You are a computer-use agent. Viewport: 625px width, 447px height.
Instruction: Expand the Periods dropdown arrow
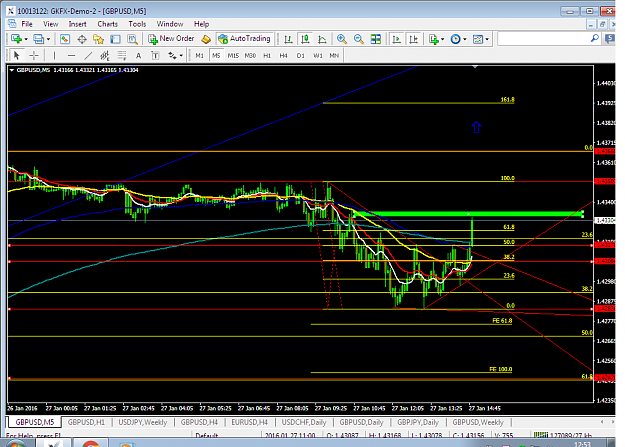click(465, 39)
